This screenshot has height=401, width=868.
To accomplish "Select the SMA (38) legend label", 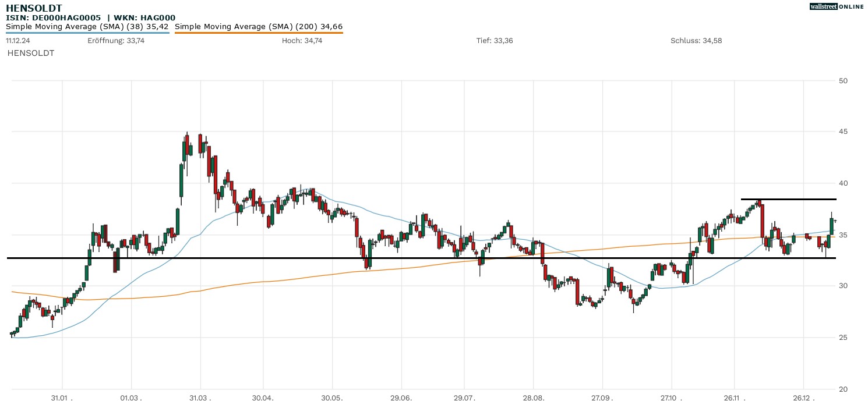I will point(87,26).
